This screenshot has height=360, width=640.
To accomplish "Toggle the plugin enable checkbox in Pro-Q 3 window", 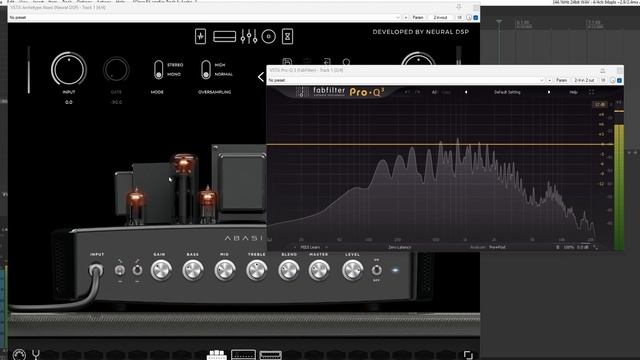I will coord(620,80).
